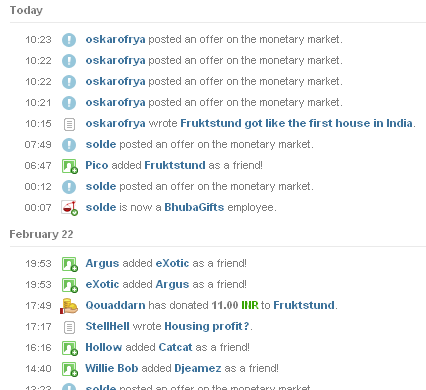
Task: Open Catcat's profile link
Action: (x=175, y=347)
